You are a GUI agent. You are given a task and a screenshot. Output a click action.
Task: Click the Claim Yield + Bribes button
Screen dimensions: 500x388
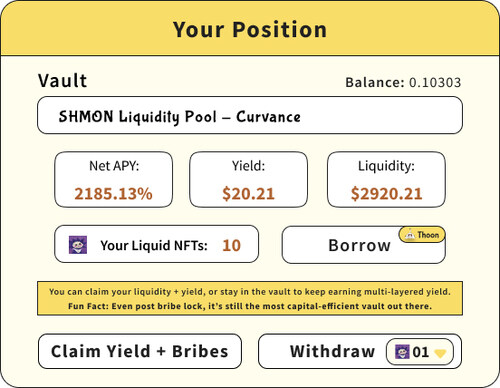pyautogui.click(x=140, y=351)
